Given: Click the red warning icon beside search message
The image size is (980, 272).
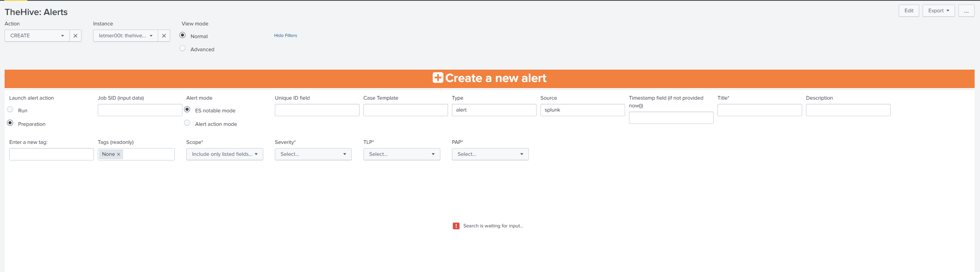Looking at the screenshot, I should pyautogui.click(x=456, y=226).
